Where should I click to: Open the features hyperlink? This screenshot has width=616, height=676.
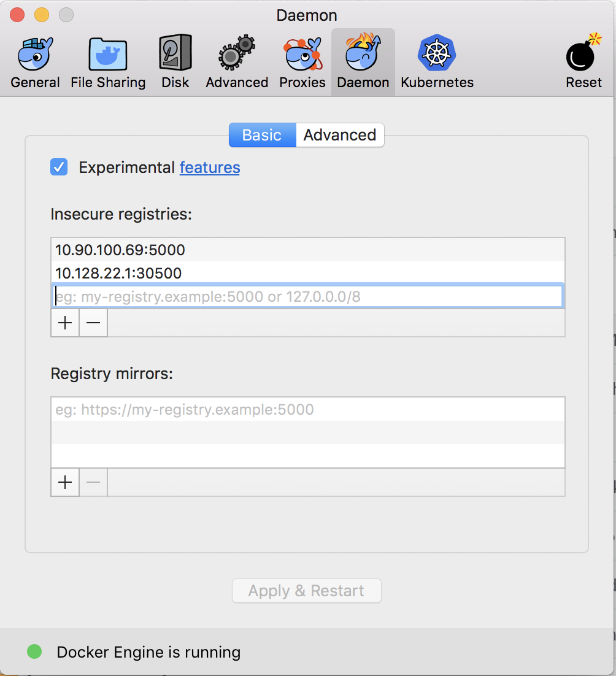(210, 167)
